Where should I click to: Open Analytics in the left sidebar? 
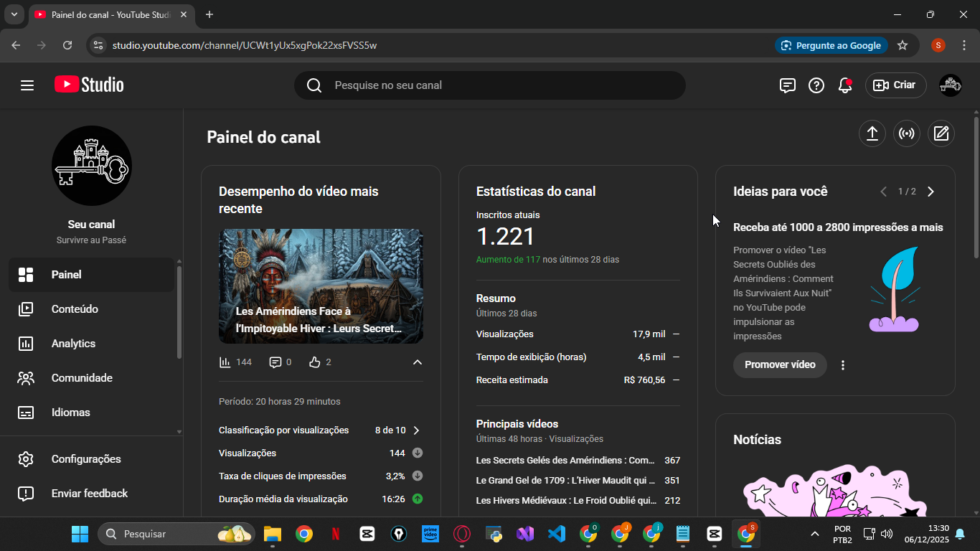(x=73, y=344)
